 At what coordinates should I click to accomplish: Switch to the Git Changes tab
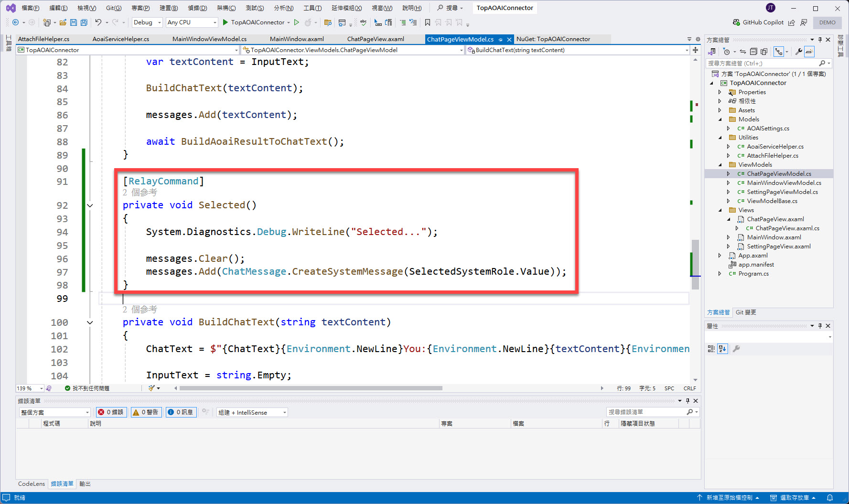[745, 312]
